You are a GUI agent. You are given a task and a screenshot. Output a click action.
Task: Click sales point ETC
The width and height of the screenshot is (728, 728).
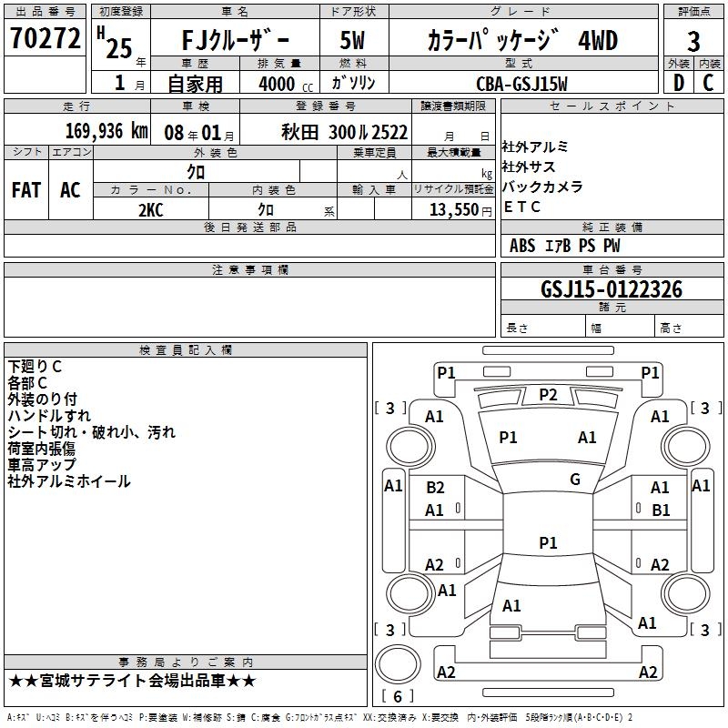[x=521, y=207]
